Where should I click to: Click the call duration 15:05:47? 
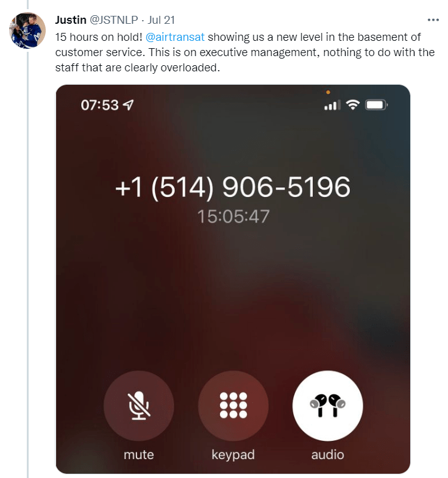(233, 216)
